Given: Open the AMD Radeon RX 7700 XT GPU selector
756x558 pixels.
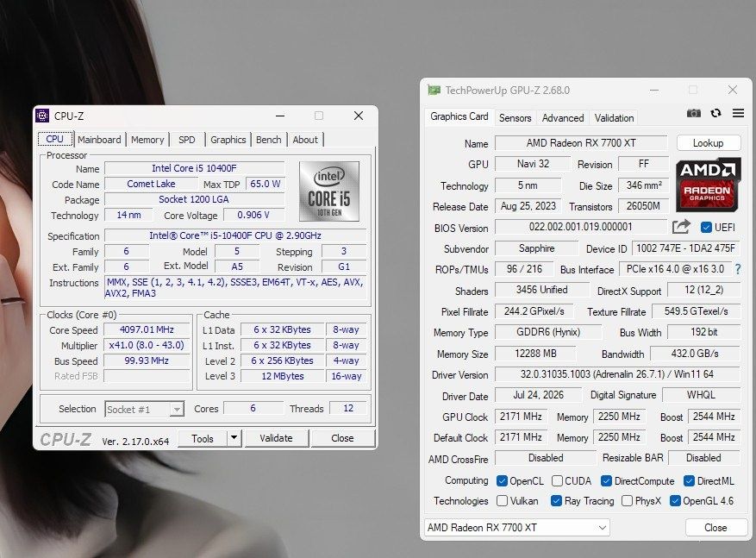Looking at the screenshot, I should 517,528.
